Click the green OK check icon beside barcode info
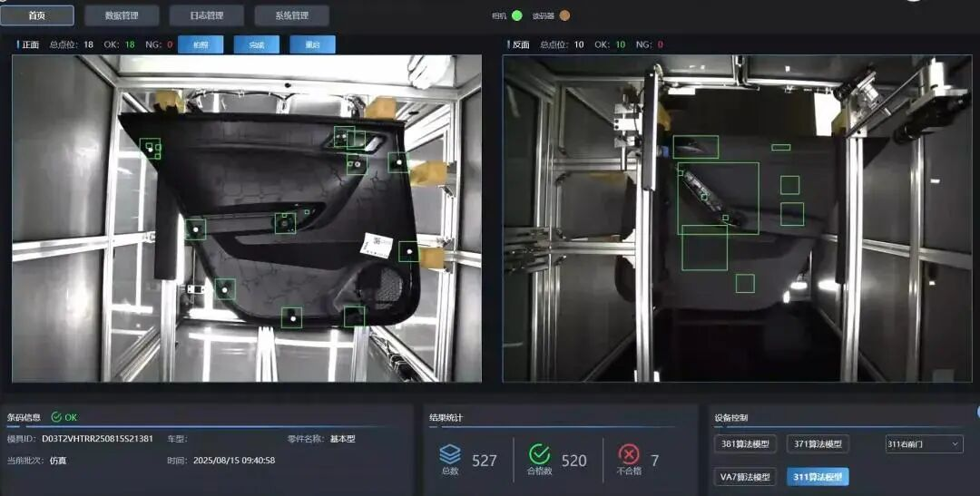This screenshot has width=980, height=496. click(56, 417)
